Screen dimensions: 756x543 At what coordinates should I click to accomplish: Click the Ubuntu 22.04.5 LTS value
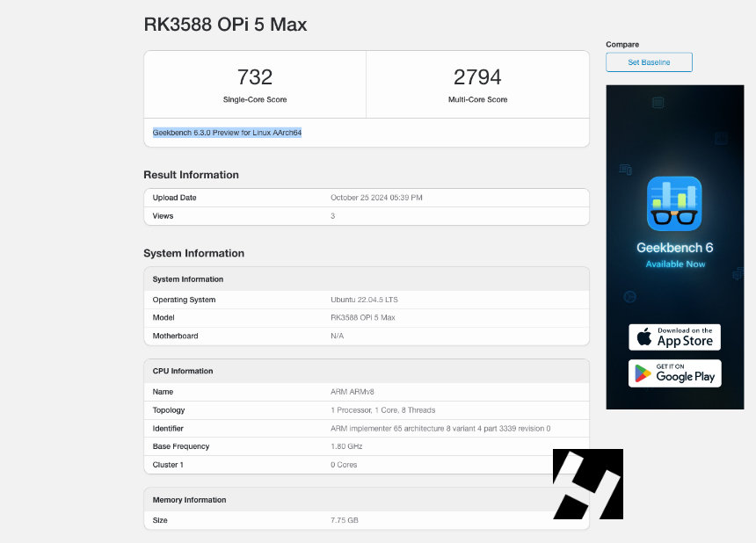pos(364,300)
